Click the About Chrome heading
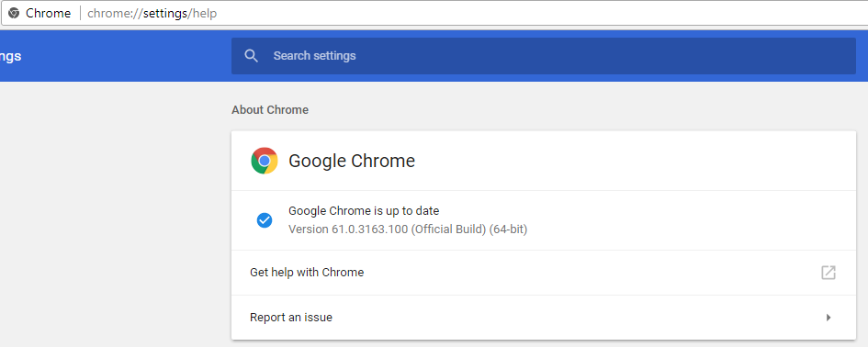Viewport: 868px width, 347px height. pos(270,109)
